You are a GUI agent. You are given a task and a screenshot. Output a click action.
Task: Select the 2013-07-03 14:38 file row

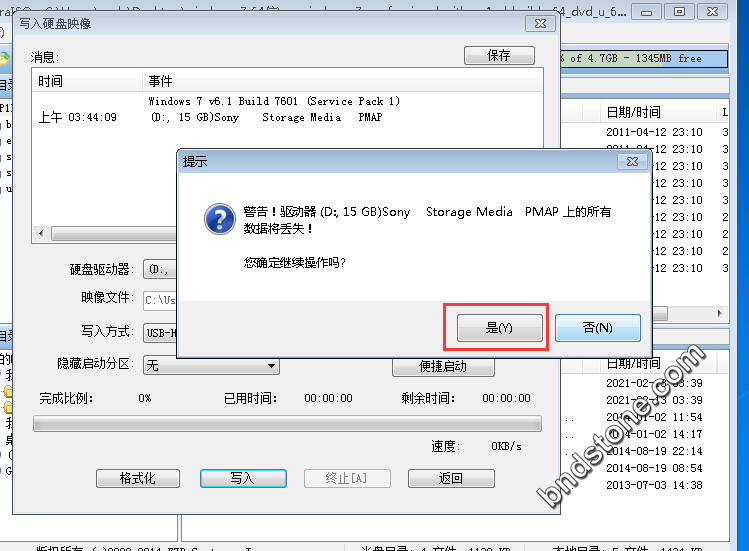click(654, 485)
